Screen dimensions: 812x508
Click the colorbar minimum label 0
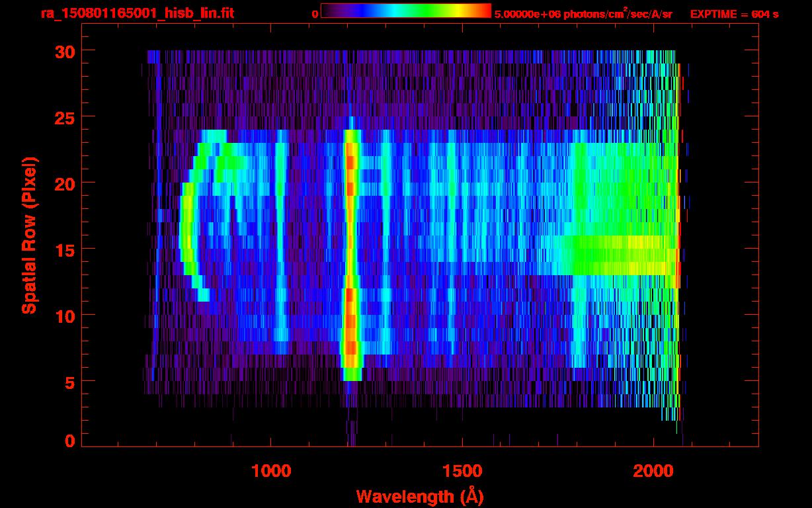315,14
